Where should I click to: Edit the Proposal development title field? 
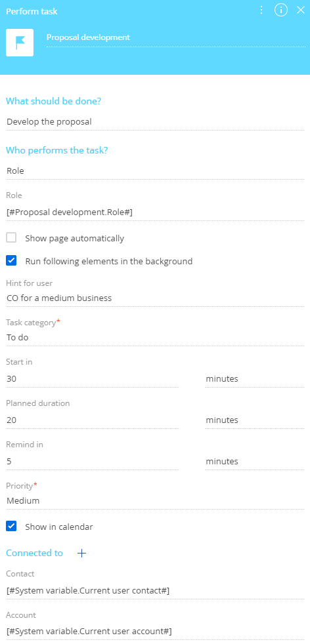point(175,38)
